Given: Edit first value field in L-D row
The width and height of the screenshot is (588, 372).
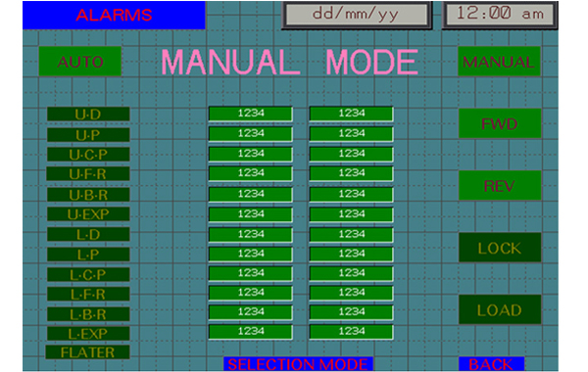Looking at the screenshot, I should coord(251,235).
